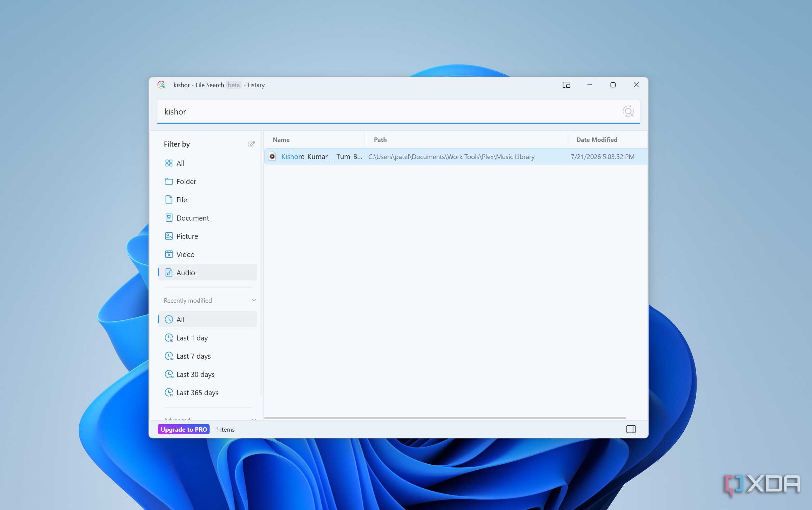Filter results by Document

207,218
